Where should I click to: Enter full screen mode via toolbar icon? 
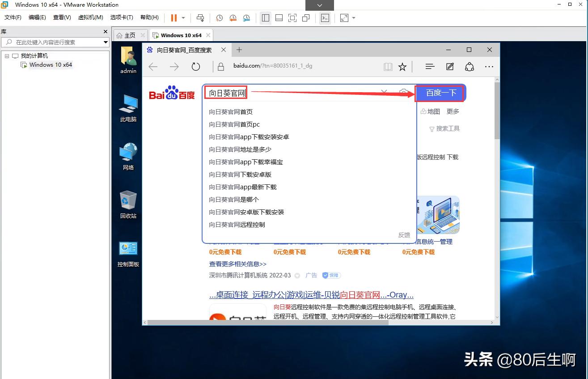tap(292, 18)
